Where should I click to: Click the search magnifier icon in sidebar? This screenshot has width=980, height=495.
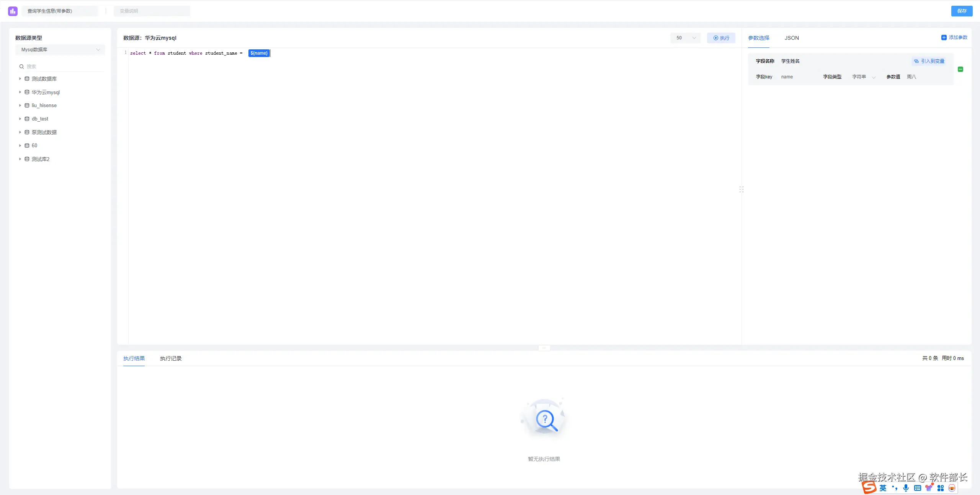click(x=21, y=67)
